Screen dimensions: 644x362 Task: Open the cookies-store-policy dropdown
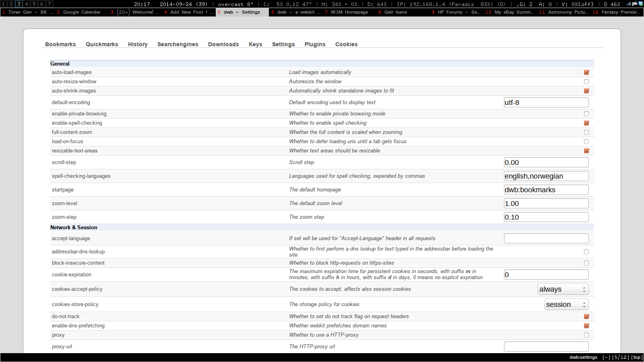coord(566,304)
